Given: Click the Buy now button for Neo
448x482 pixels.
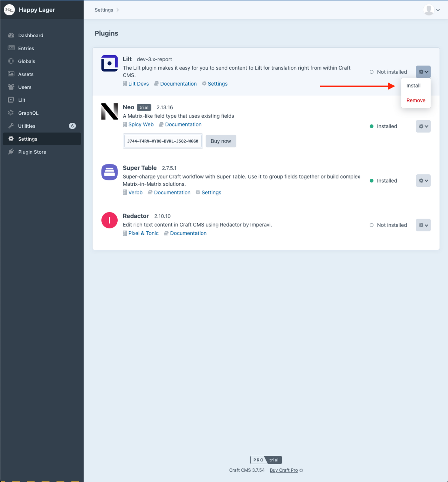Looking at the screenshot, I should [x=220, y=141].
